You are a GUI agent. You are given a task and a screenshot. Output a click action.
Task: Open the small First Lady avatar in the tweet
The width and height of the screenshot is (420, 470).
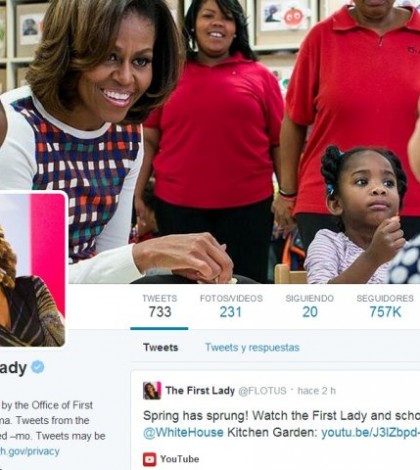click(152, 390)
